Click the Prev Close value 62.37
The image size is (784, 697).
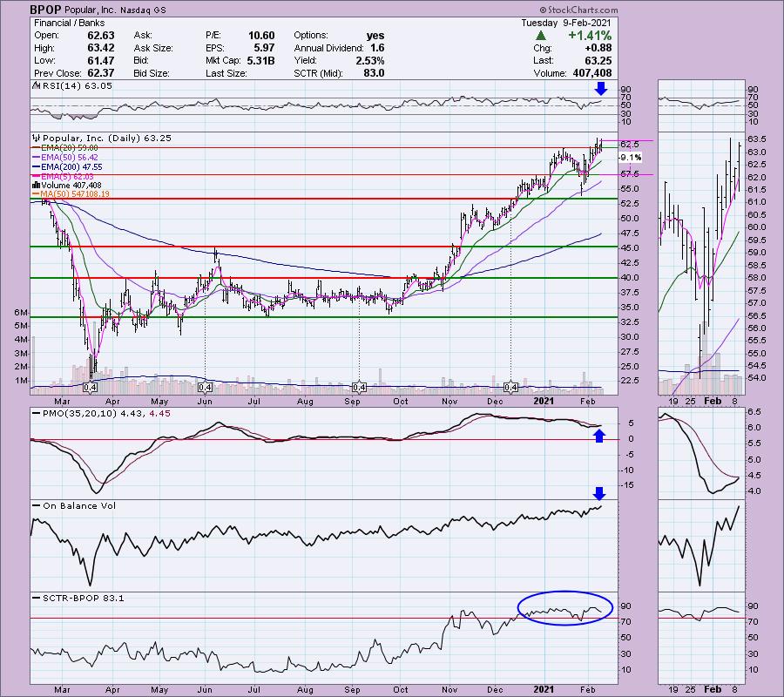tap(101, 73)
